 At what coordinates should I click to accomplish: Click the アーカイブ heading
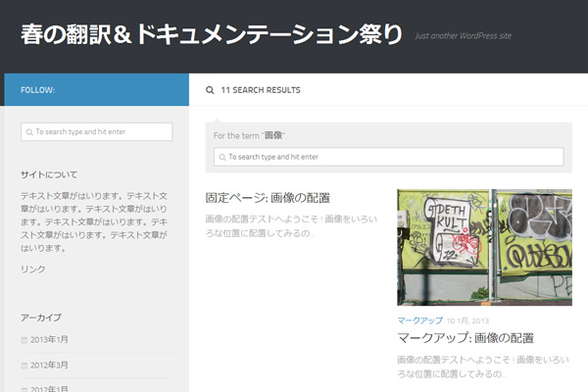click(x=41, y=318)
